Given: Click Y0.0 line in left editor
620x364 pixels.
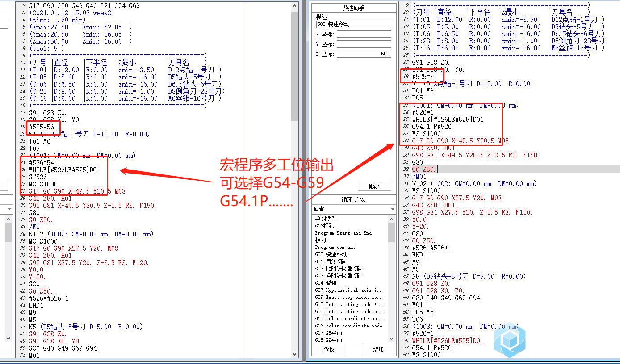Looking at the screenshot, I should pos(36,270).
